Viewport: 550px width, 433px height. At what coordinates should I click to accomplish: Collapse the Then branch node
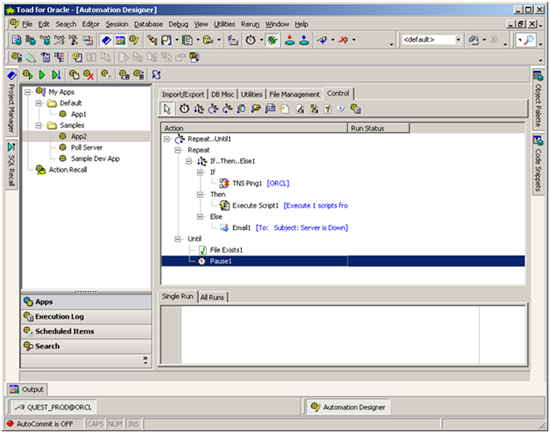click(x=200, y=194)
